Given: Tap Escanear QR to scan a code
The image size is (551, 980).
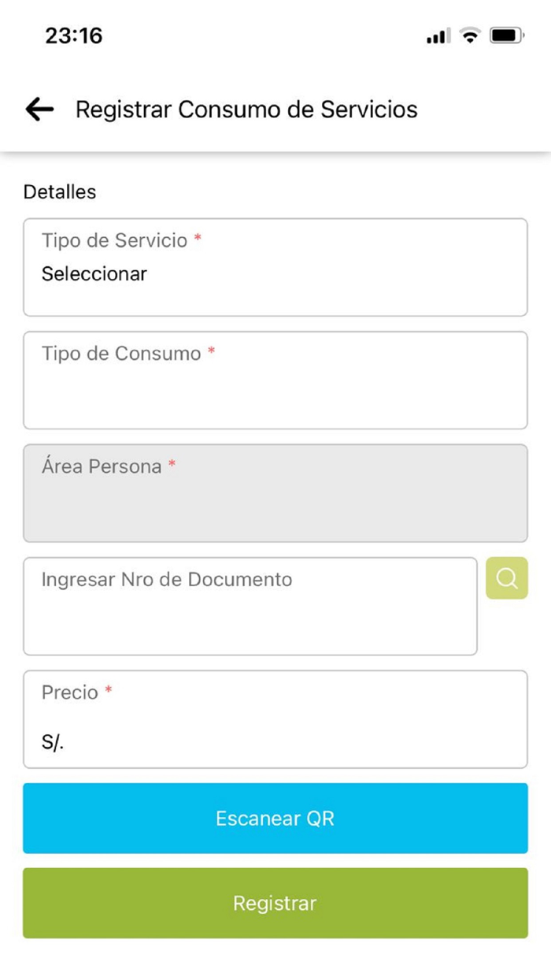Looking at the screenshot, I should (x=275, y=819).
